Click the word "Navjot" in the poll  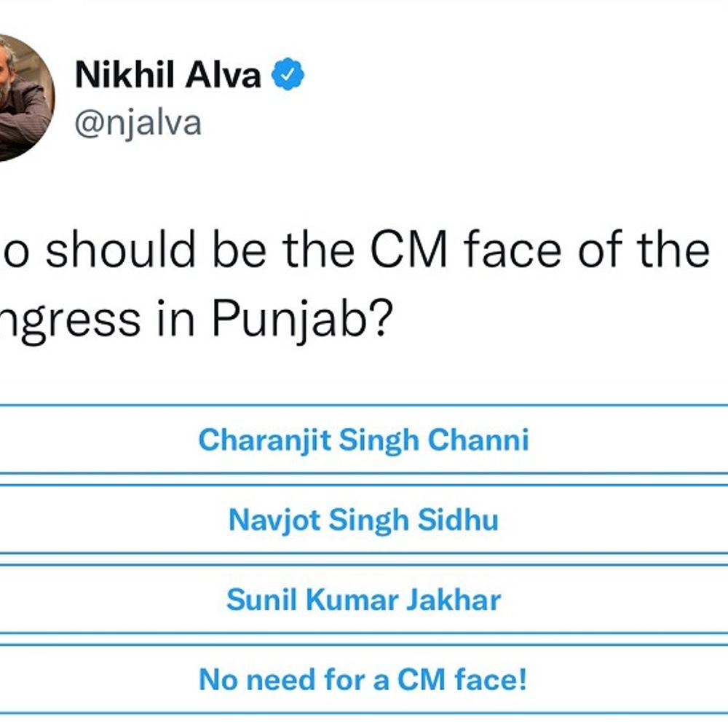(274, 520)
